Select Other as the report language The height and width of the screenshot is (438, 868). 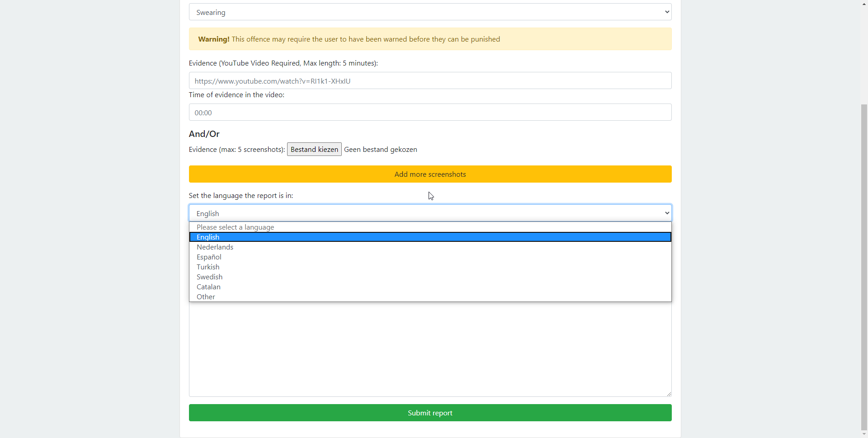click(430, 297)
